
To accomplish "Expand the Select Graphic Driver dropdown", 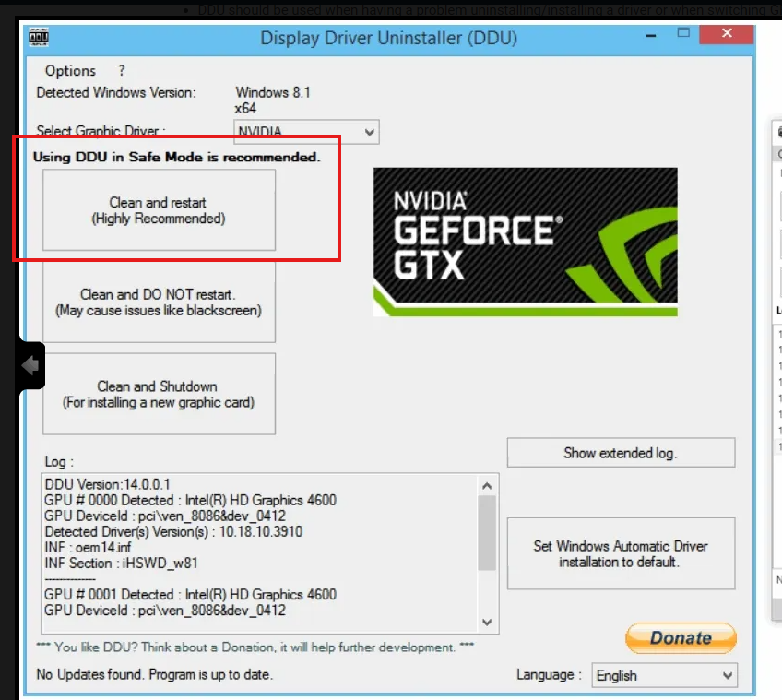I will (306, 132).
